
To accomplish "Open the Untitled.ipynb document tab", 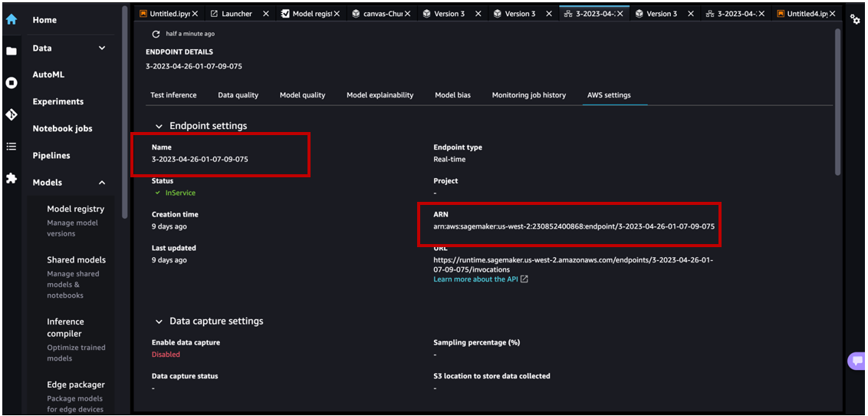I will click(169, 14).
